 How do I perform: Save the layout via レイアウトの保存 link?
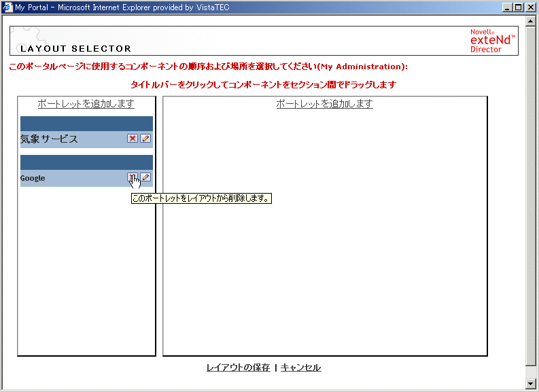click(x=238, y=368)
